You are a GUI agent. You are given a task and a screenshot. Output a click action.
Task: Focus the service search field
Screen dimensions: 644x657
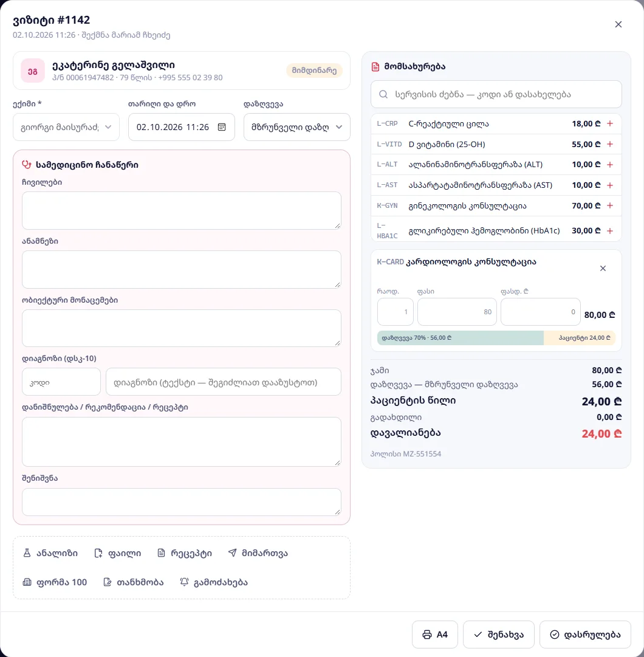pyautogui.click(x=496, y=94)
